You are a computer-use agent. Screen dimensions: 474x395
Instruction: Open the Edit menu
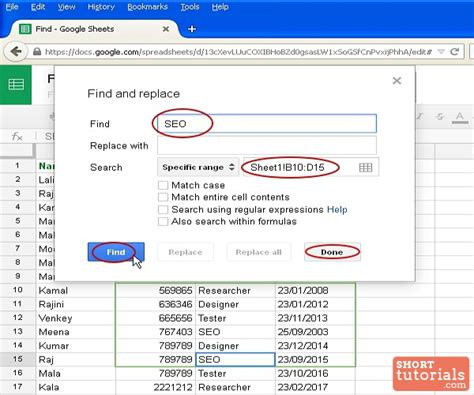click(38, 7)
